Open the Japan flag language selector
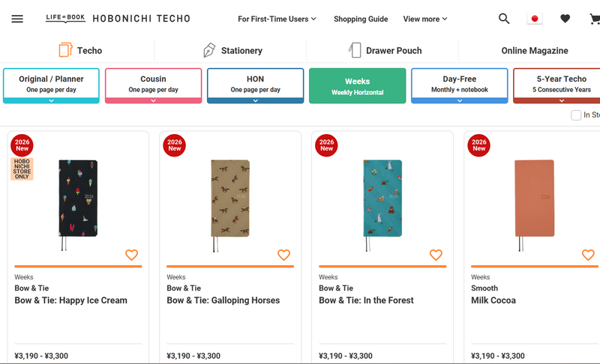This screenshot has height=364, width=600. [535, 19]
